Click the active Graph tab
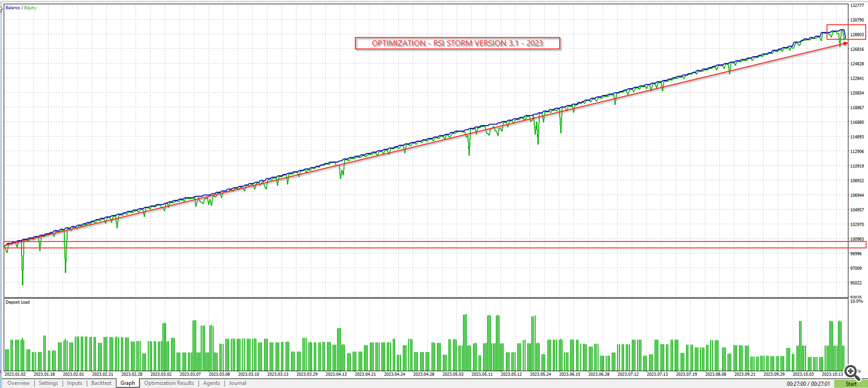 (x=128, y=383)
